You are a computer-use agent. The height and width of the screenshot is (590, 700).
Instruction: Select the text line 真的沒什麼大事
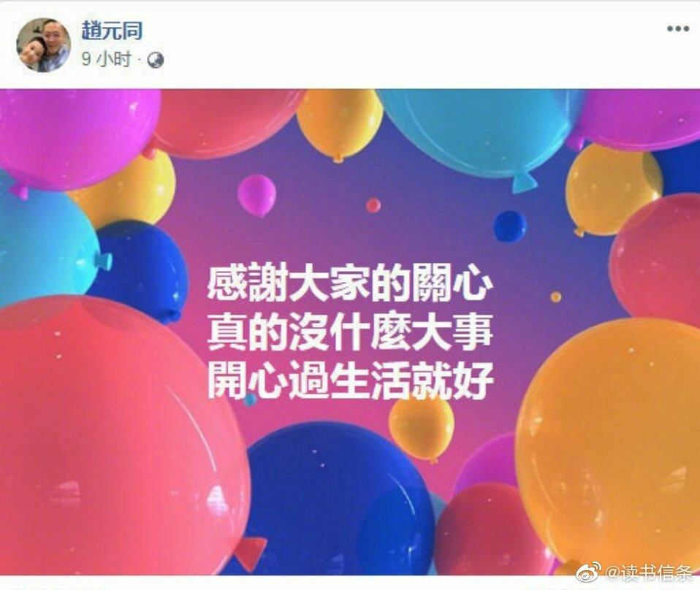(350, 332)
